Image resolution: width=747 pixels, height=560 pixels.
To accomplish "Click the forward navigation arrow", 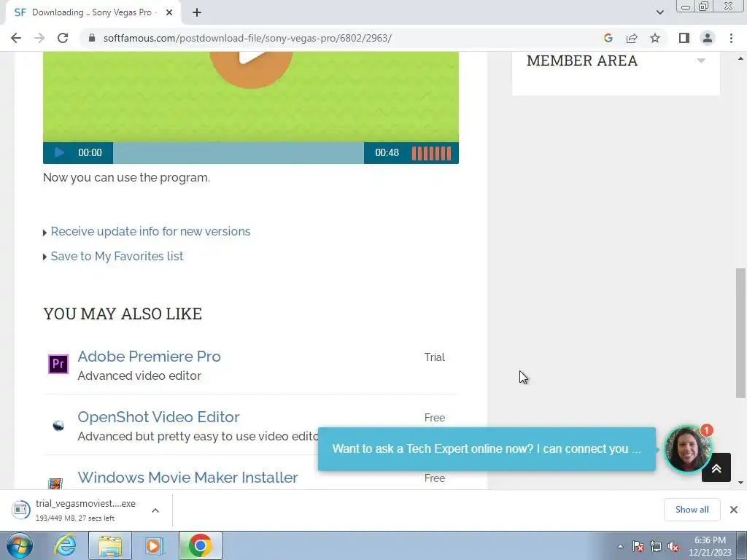I will (x=39, y=38).
